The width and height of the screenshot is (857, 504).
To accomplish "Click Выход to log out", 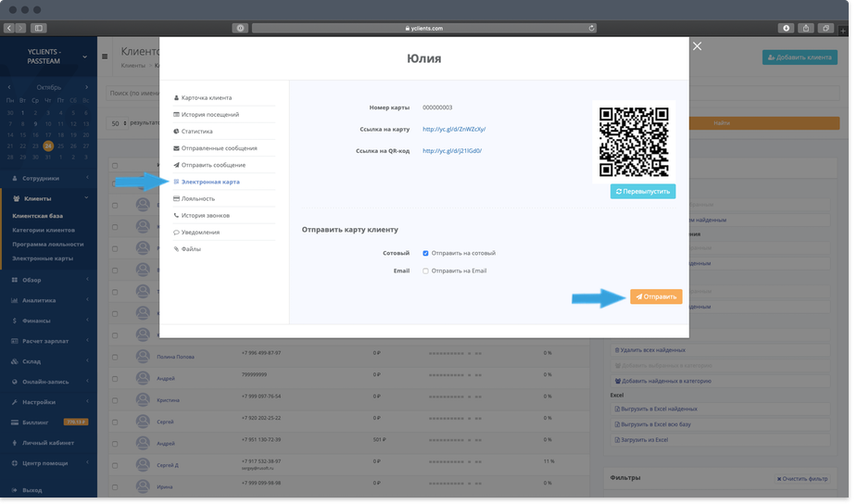I will click(32, 490).
